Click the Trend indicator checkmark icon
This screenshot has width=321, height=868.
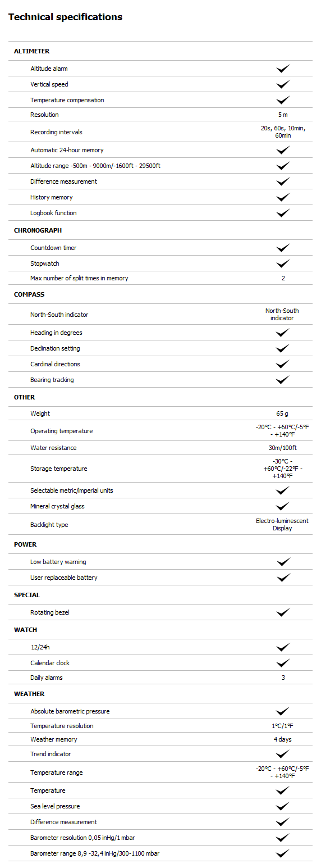coord(283,754)
